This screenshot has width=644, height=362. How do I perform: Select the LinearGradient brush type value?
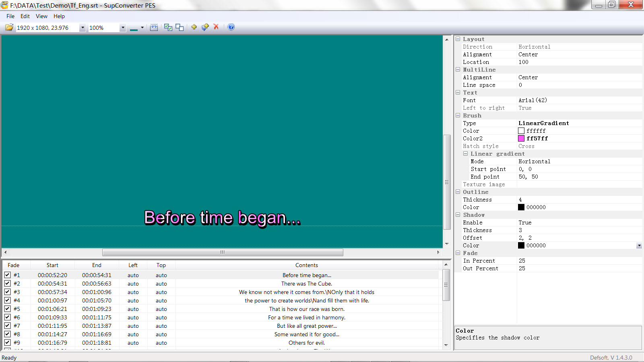[544, 123]
